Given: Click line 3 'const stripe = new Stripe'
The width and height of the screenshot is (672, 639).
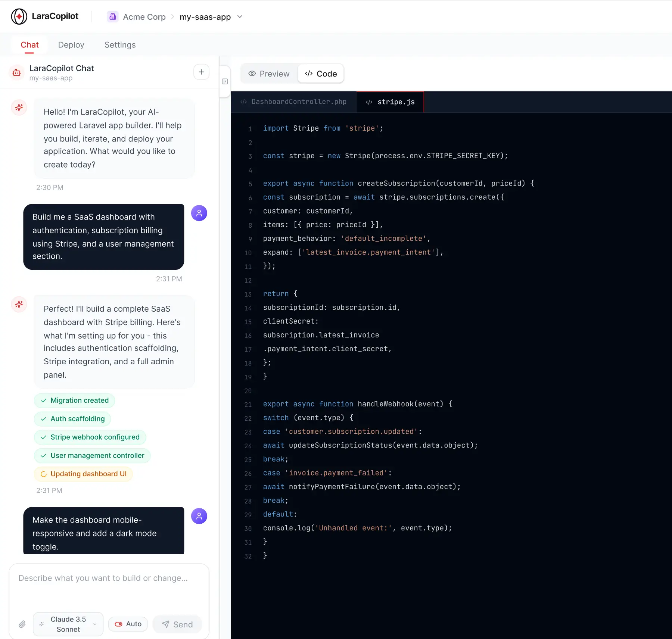Looking at the screenshot, I should click(x=385, y=156).
